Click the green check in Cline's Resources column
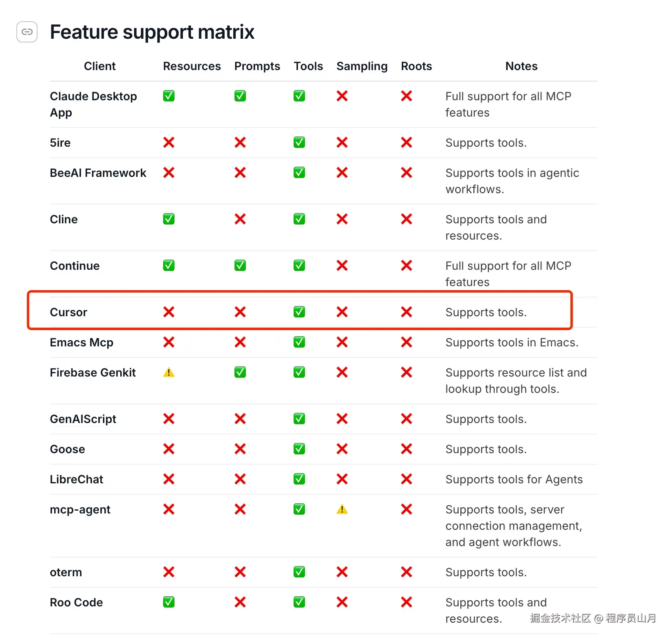 coord(169,219)
